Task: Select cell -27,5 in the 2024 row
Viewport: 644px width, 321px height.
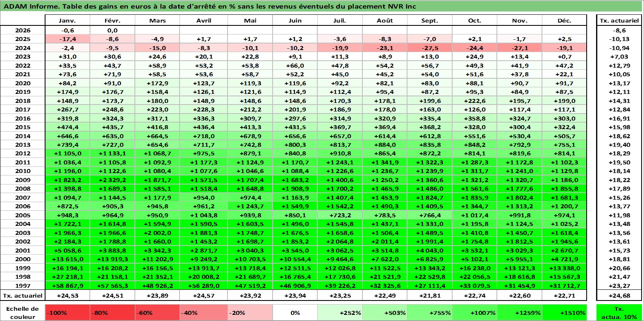Action: click(x=430, y=48)
